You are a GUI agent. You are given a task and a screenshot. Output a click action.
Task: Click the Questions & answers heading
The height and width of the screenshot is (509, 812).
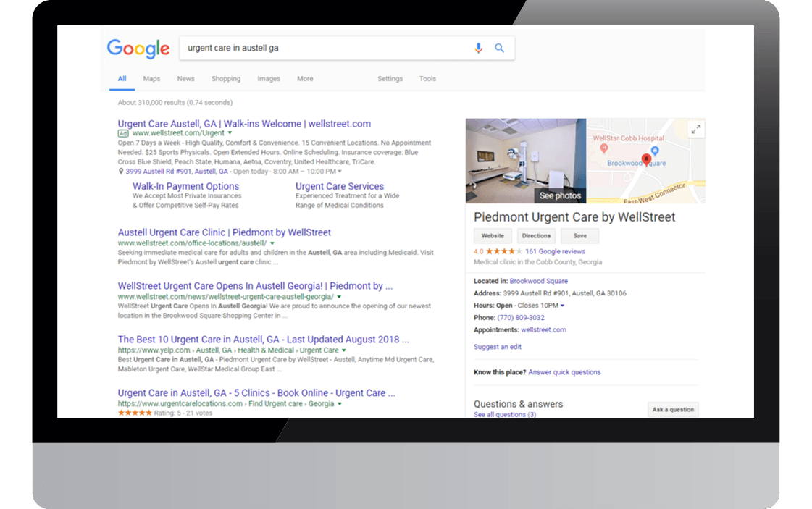tap(518, 404)
